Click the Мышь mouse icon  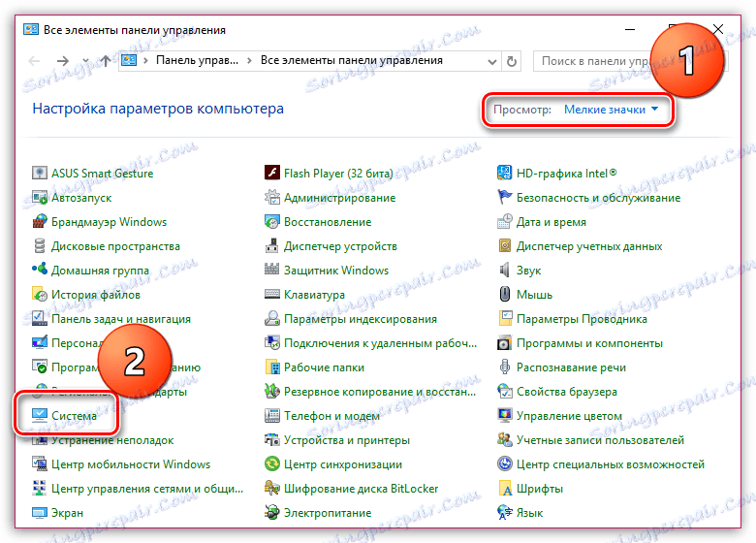coord(504,294)
